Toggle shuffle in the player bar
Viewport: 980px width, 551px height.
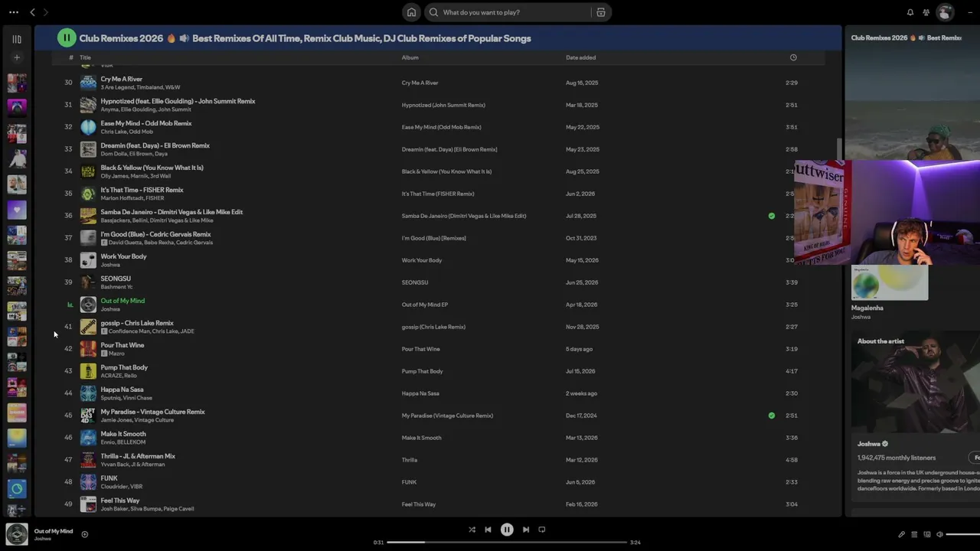pyautogui.click(x=472, y=530)
